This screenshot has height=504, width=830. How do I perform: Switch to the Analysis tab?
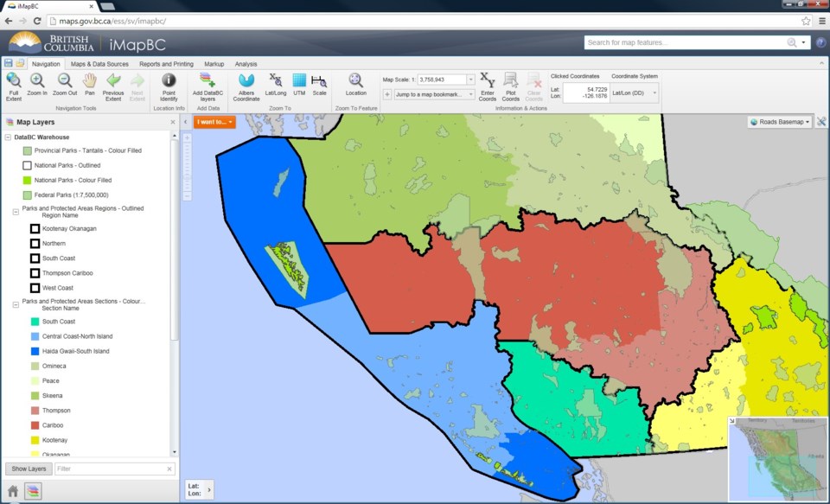coord(246,64)
